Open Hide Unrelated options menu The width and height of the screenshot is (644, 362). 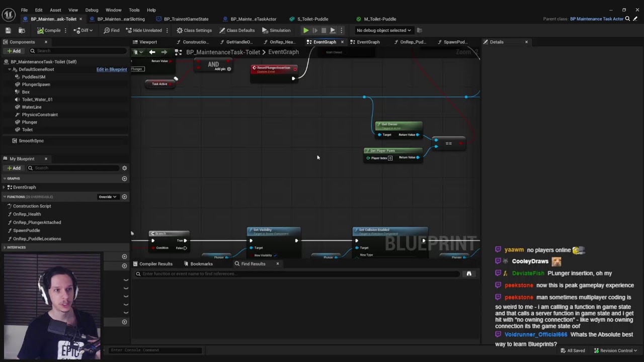[168, 30]
